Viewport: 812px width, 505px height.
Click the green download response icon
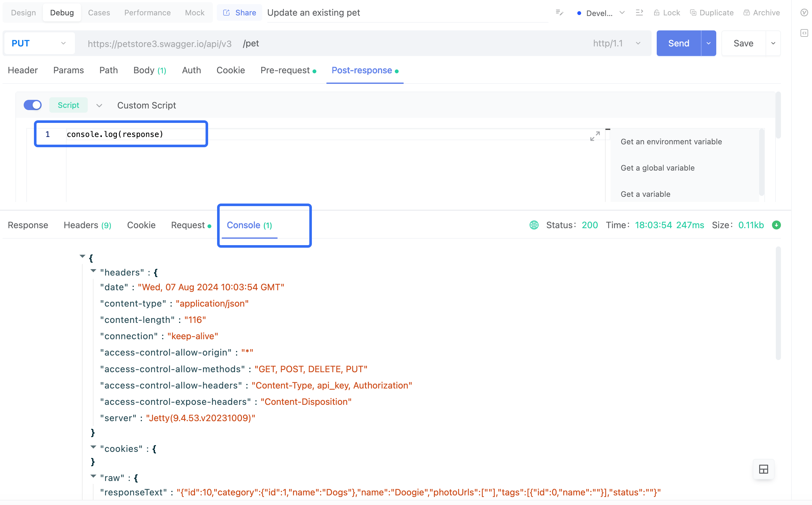[776, 225]
